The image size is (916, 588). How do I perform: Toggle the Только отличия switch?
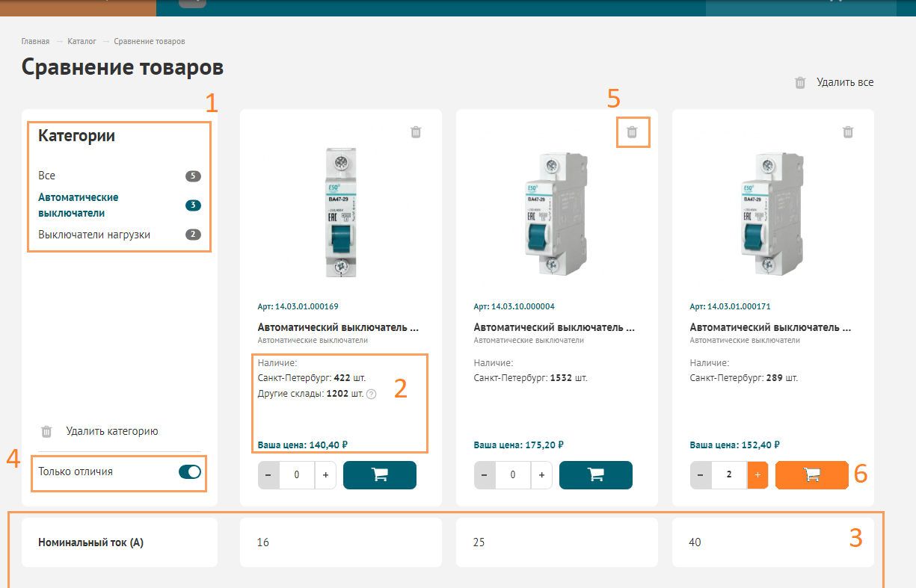pyautogui.click(x=190, y=472)
